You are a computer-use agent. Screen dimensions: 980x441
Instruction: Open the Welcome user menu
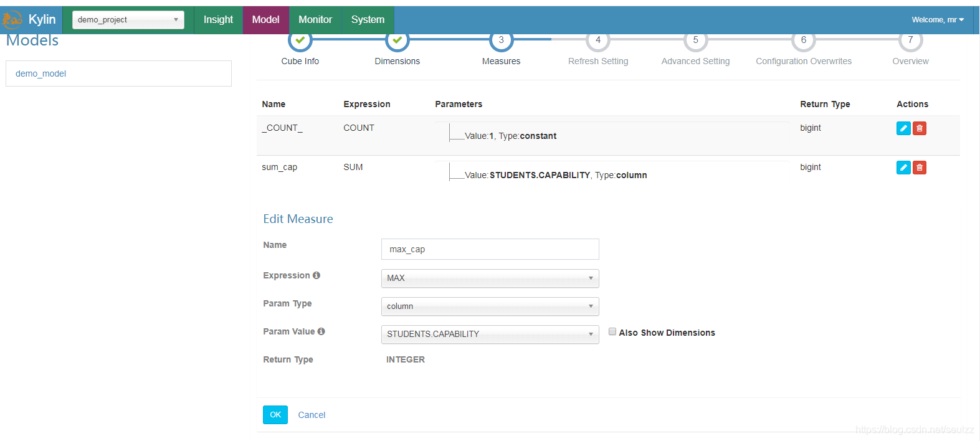coord(938,20)
